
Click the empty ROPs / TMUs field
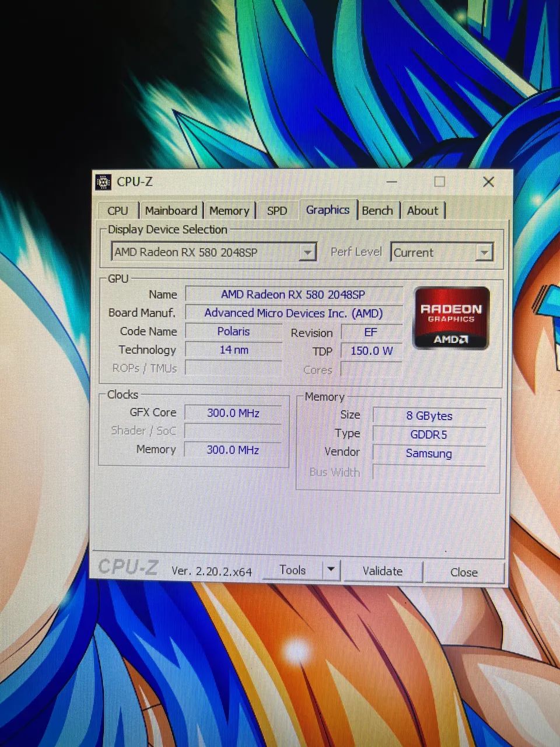pyautogui.click(x=233, y=368)
